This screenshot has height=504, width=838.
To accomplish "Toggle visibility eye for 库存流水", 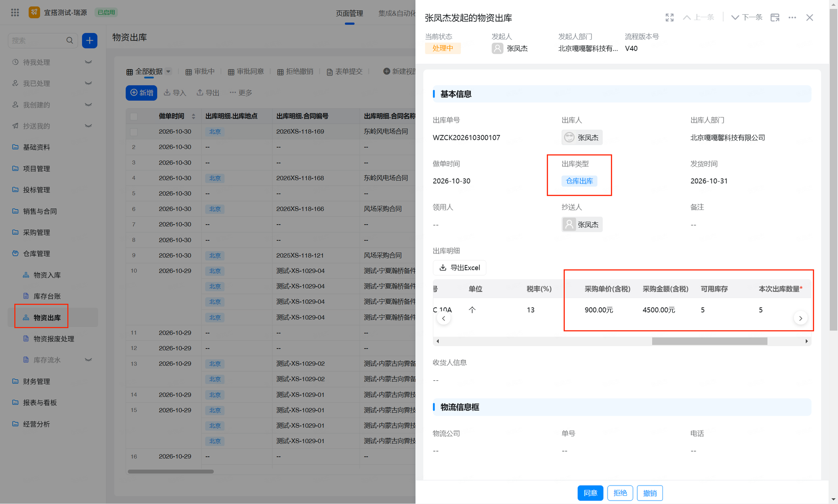I will point(88,360).
